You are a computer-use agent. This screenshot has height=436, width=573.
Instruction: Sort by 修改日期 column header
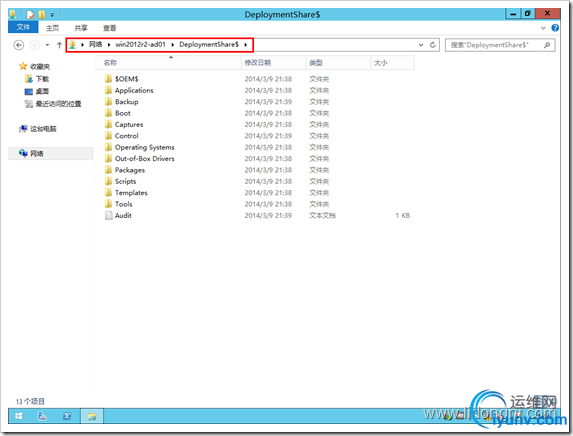(273, 62)
